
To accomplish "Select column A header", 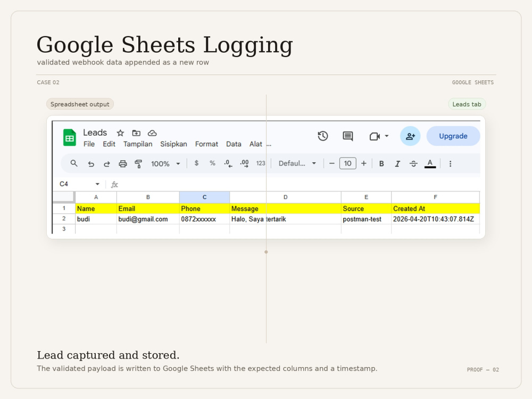I will pos(96,197).
